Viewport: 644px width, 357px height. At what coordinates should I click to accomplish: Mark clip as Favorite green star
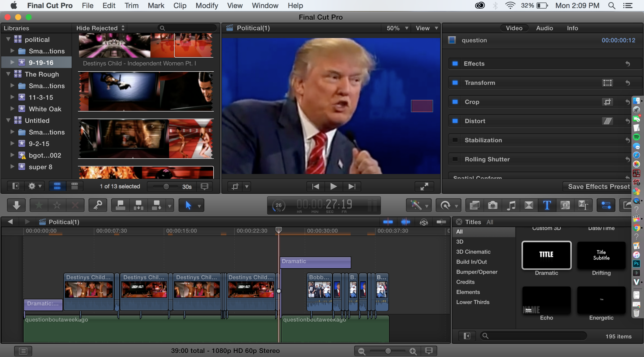point(39,205)
